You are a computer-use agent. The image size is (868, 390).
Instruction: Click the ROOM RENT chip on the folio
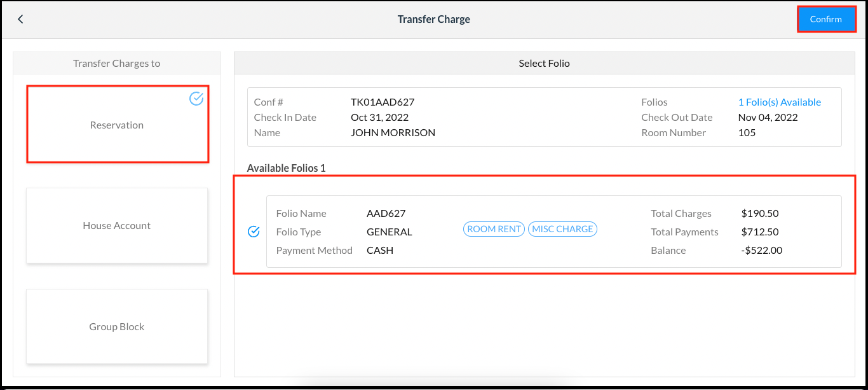click(x=494, y=229)
